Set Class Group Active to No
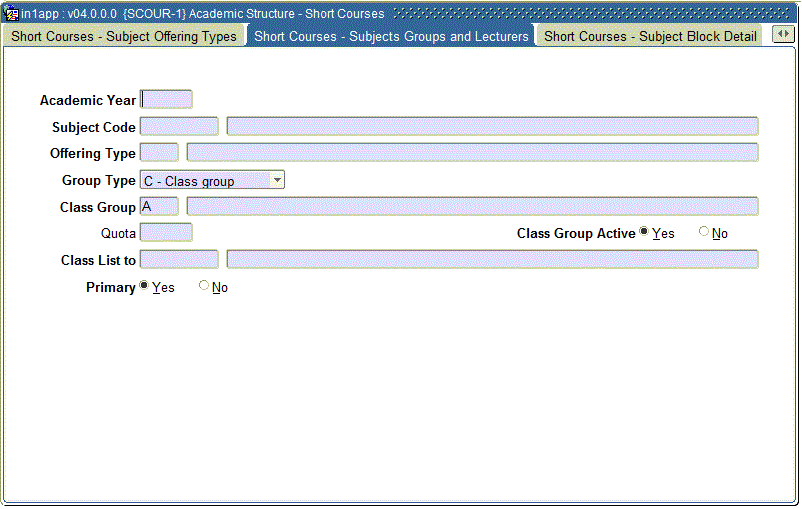This screenshot has height=509, width=802. click(x=704, y=232)
